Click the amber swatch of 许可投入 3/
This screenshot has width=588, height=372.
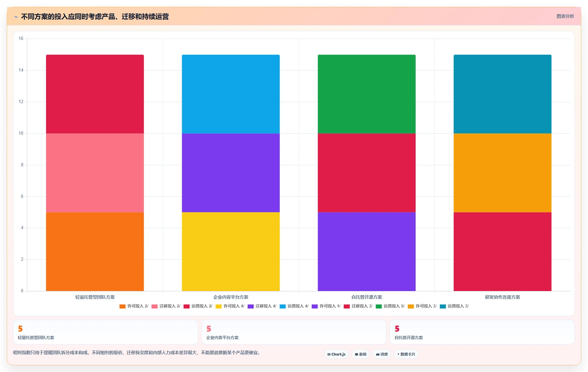click(x=411, y=306)
